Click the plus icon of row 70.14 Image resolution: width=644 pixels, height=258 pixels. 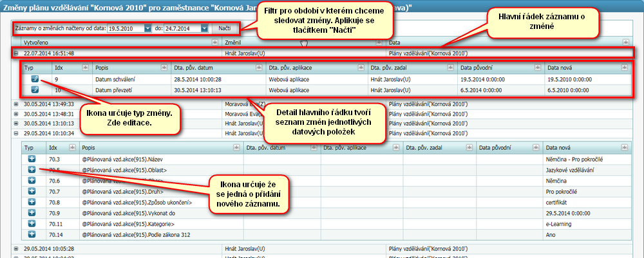point(32,235)
